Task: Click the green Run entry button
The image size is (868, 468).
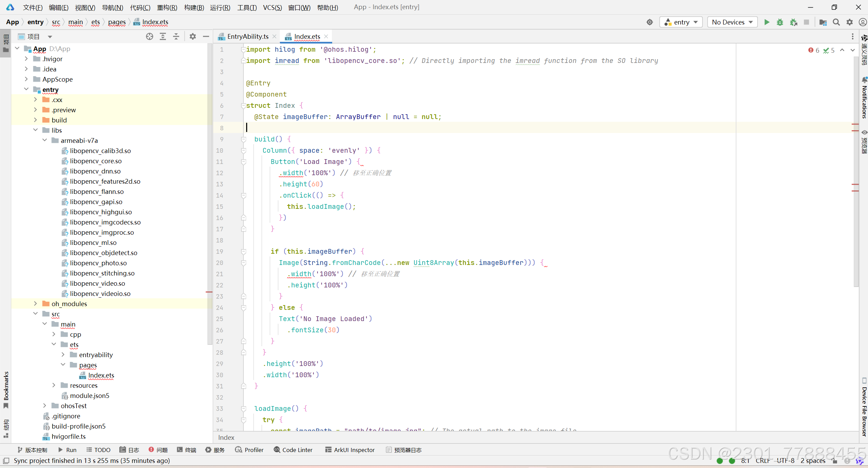Action: tap(767, 22)
